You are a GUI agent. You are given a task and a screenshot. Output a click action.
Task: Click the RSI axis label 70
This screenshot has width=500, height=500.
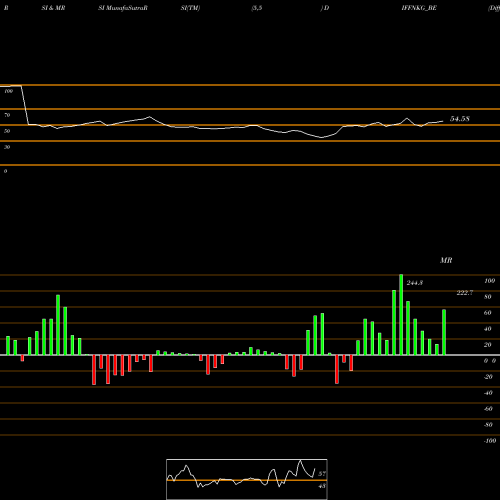click(x=7, y=115)
